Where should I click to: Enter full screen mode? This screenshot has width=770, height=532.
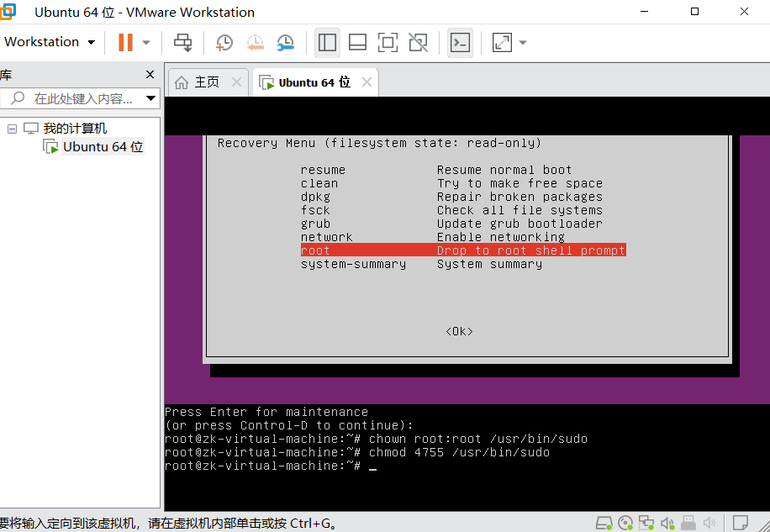388,42
